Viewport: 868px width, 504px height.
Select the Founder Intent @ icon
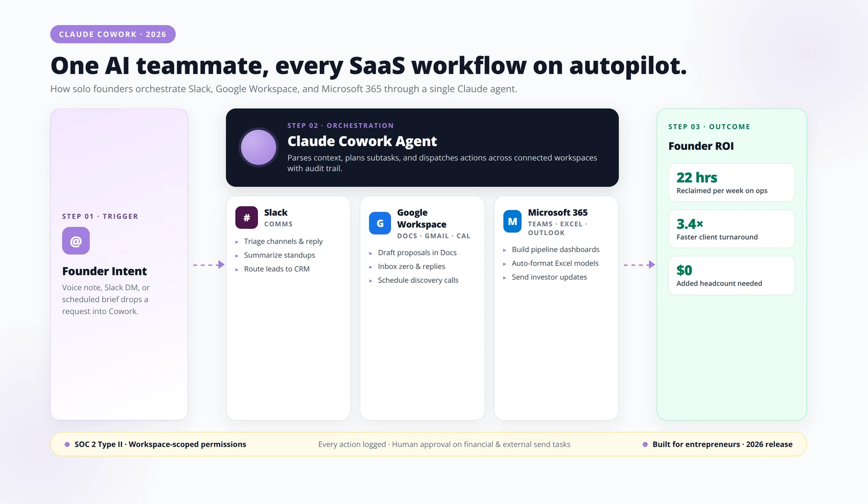[76, 241]
